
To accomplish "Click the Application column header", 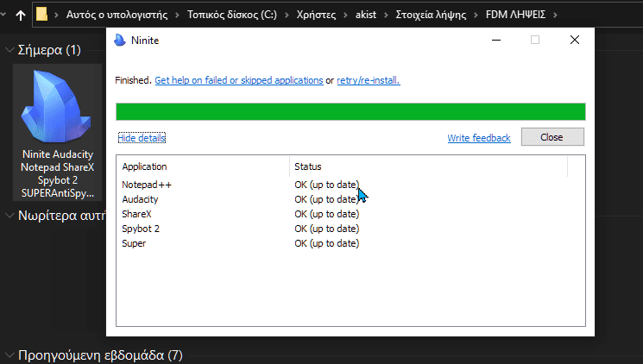I will tap(203, 166).
